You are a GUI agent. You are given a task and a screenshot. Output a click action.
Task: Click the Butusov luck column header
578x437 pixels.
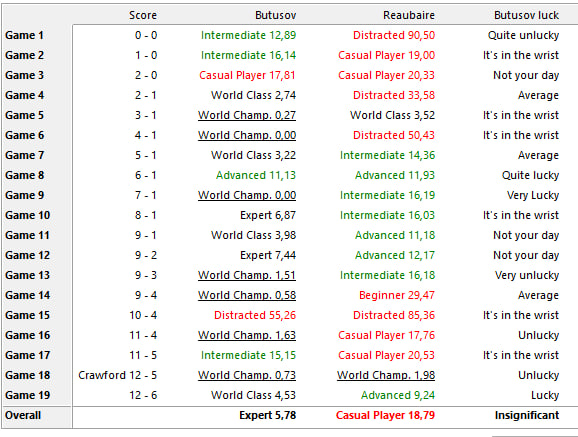pyautogui.click(x=526, y=15)
